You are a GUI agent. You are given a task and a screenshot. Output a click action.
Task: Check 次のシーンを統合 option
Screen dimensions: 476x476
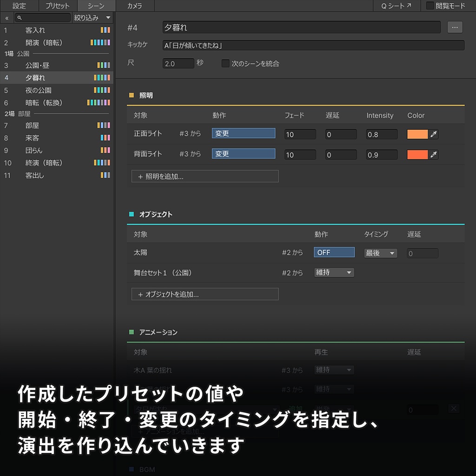[x=225, y=63]
